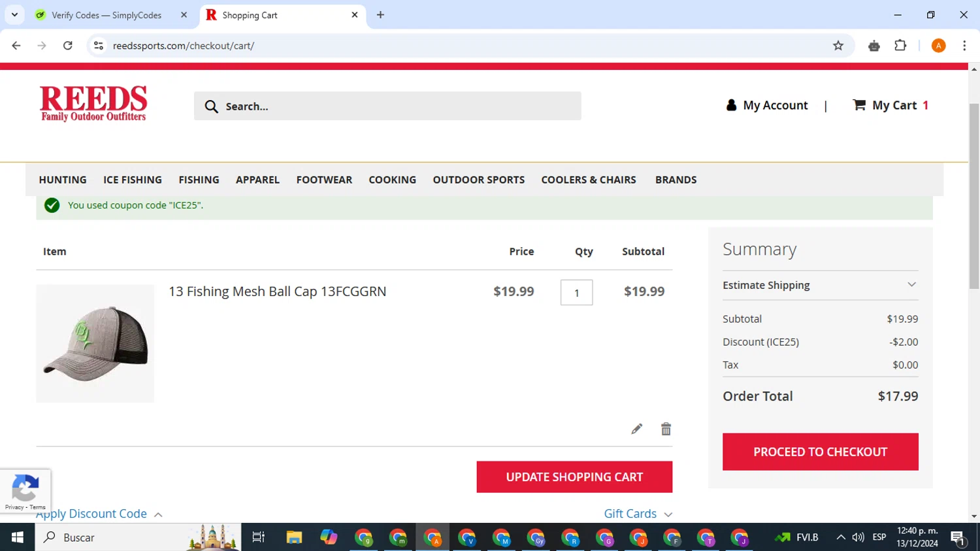The image size is (980, 551).
Task: Open the Chrome profile avatar
Action: click(x=939, y=46)
